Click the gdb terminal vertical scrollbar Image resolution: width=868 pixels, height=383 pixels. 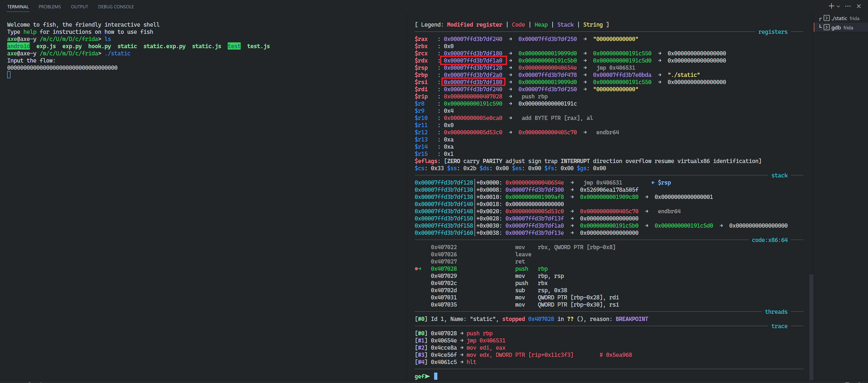(x=811, y=327)
